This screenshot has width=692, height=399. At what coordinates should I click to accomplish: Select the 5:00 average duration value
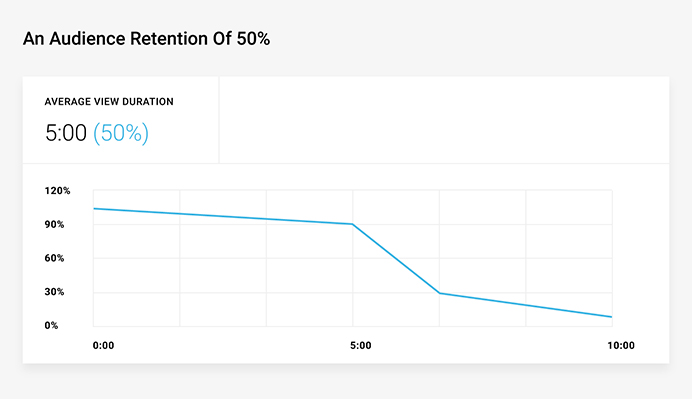tap(66, 133)
